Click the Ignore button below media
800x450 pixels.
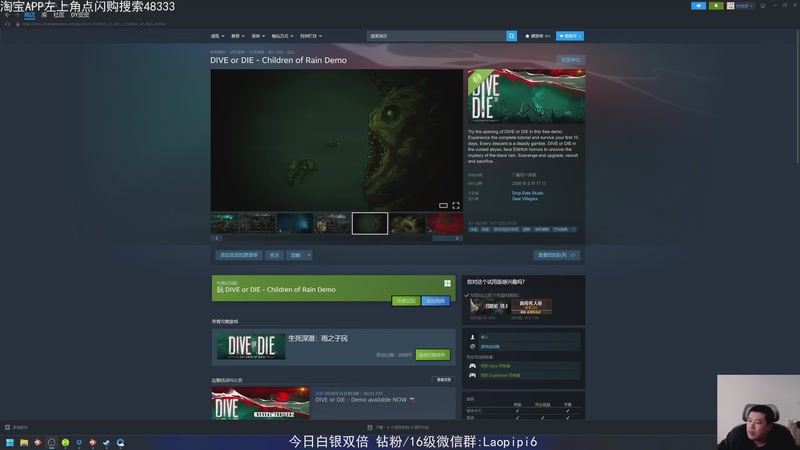[x=296, y=255]
